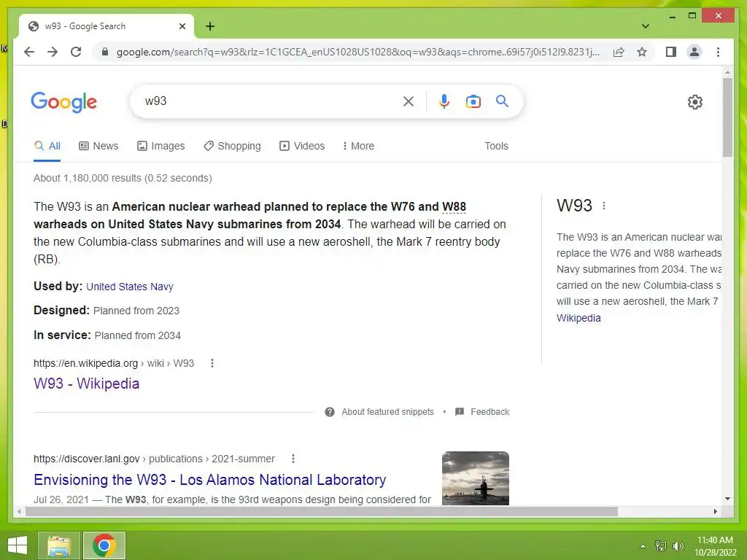Show hidden system tray icons
747x560 pixels.
coord(643,546)
